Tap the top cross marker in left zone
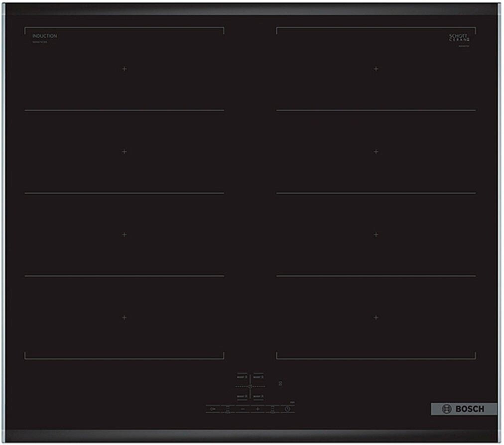 point(124,69)
